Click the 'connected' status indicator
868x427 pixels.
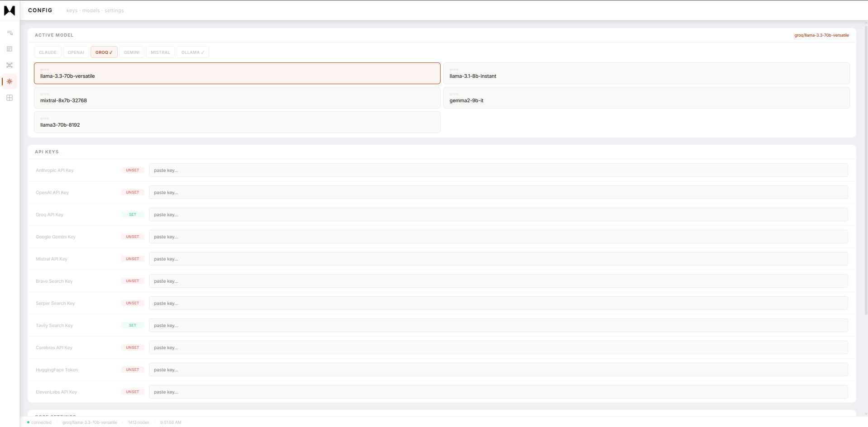[x=39, y=422]
